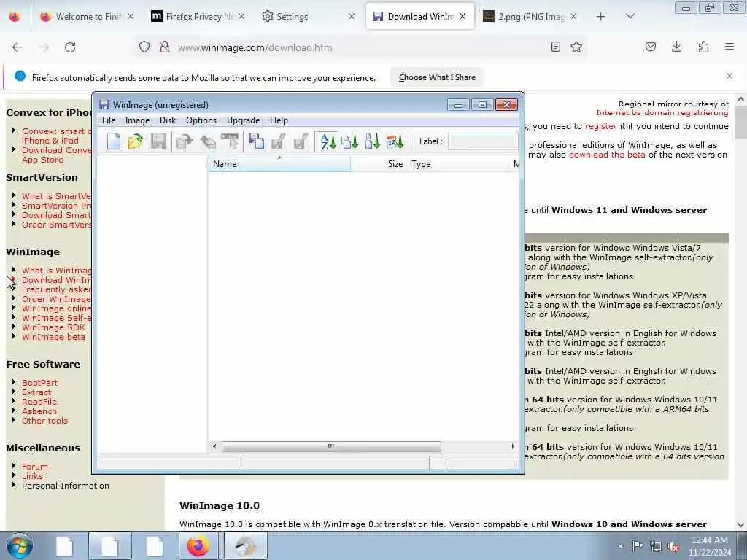Expand the list all tabs chevron

click(x=630, y=17)
